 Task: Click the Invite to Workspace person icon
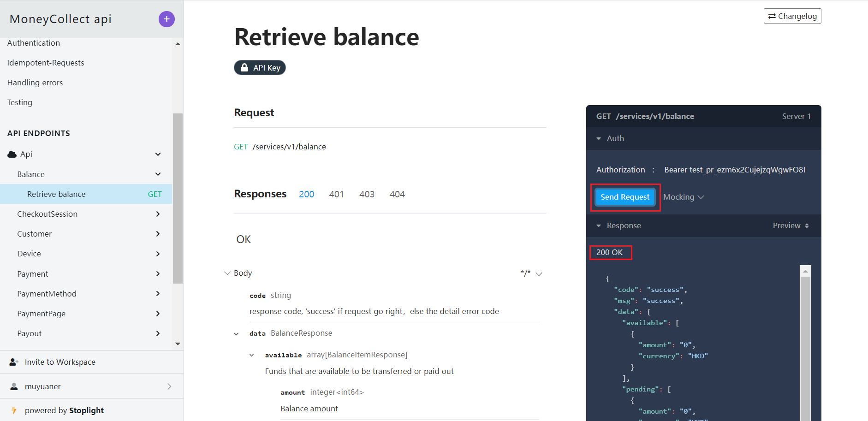pyautogui.click(x=14, y=362)
